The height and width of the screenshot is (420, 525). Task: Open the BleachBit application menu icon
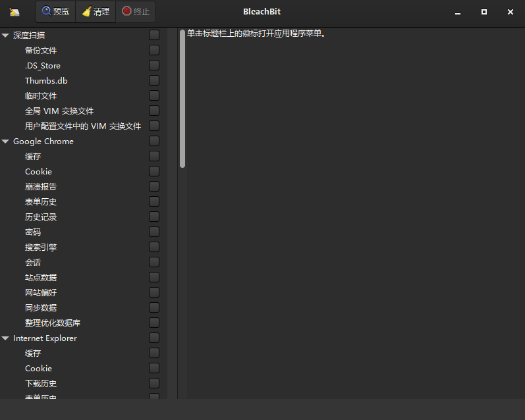point(14,12)
